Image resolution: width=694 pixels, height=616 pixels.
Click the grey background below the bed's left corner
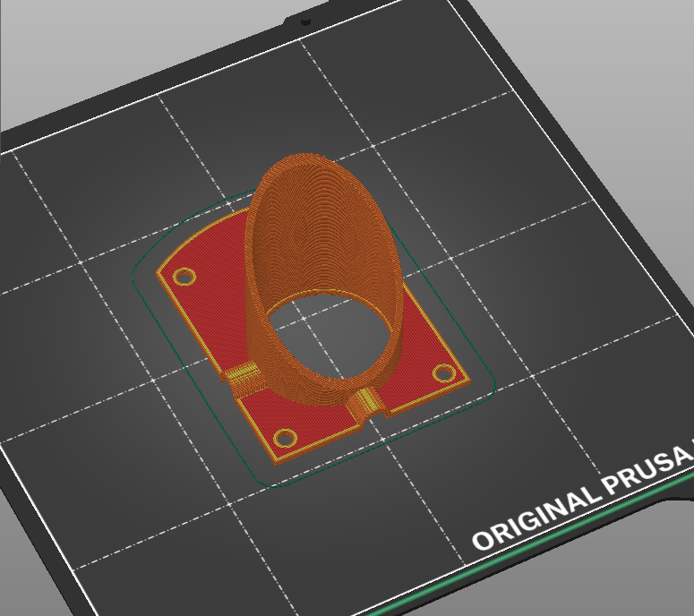click(x=36, y=582)
